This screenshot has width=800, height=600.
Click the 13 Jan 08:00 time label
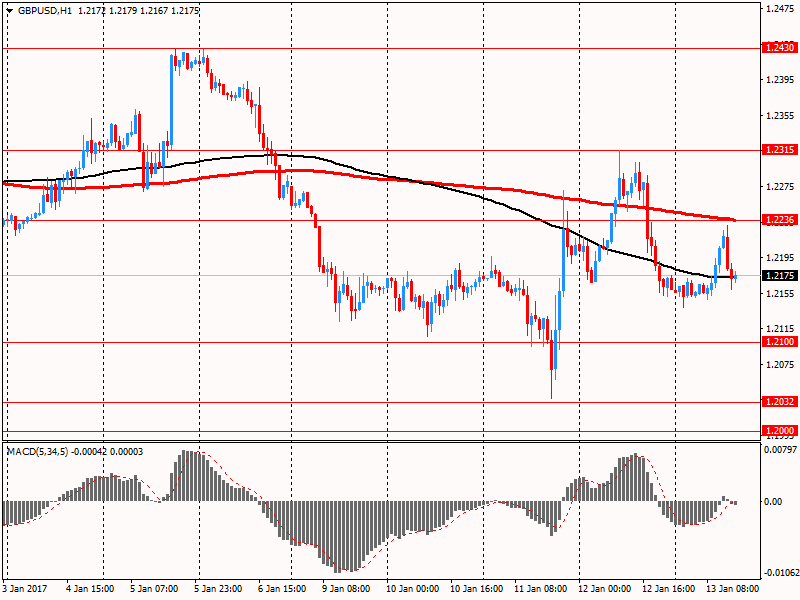tap(733, 588)
